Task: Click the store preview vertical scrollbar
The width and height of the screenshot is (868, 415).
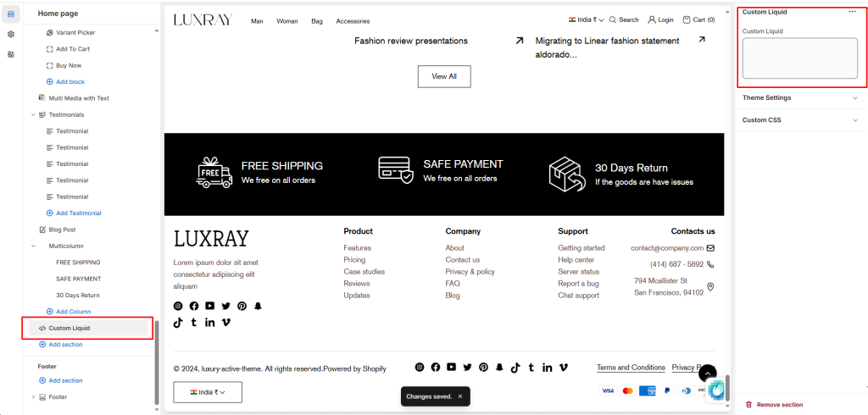Action: 727,387
